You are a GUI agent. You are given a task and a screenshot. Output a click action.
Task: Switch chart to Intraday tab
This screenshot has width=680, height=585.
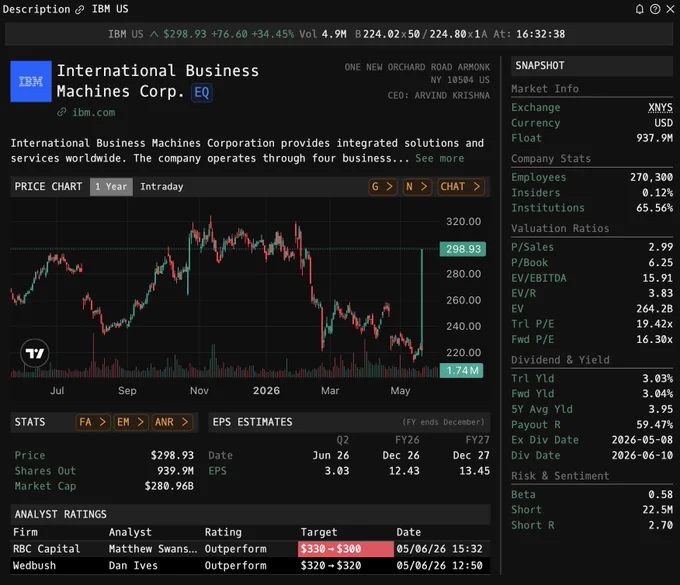(162, 187)
